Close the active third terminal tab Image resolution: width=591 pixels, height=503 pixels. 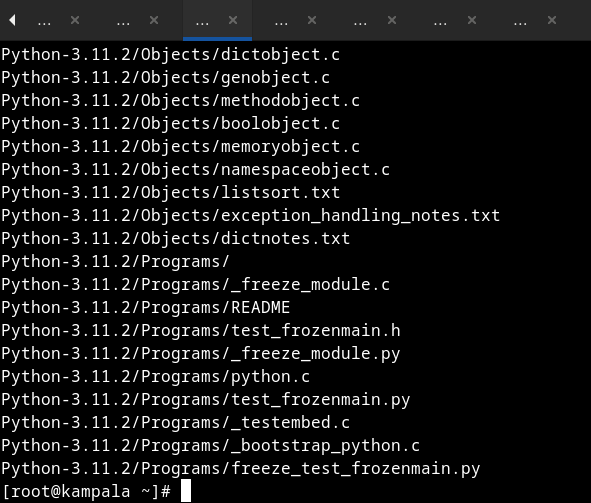point(233,20)
